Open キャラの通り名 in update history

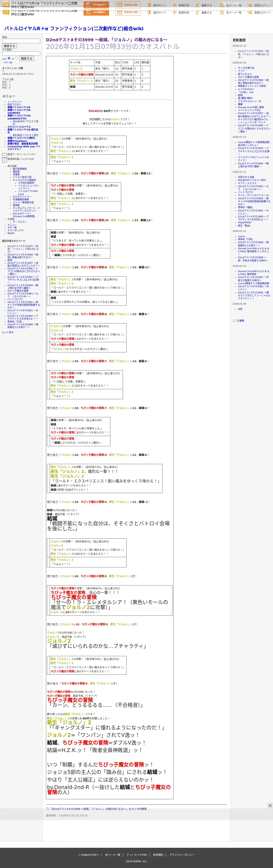click(246, 68)
